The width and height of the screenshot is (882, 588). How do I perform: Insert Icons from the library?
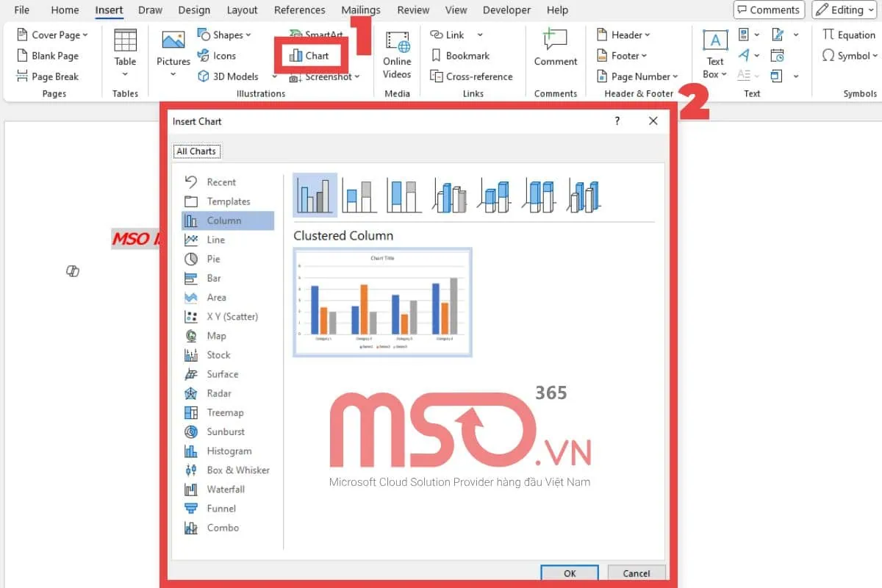pos(219,55)
